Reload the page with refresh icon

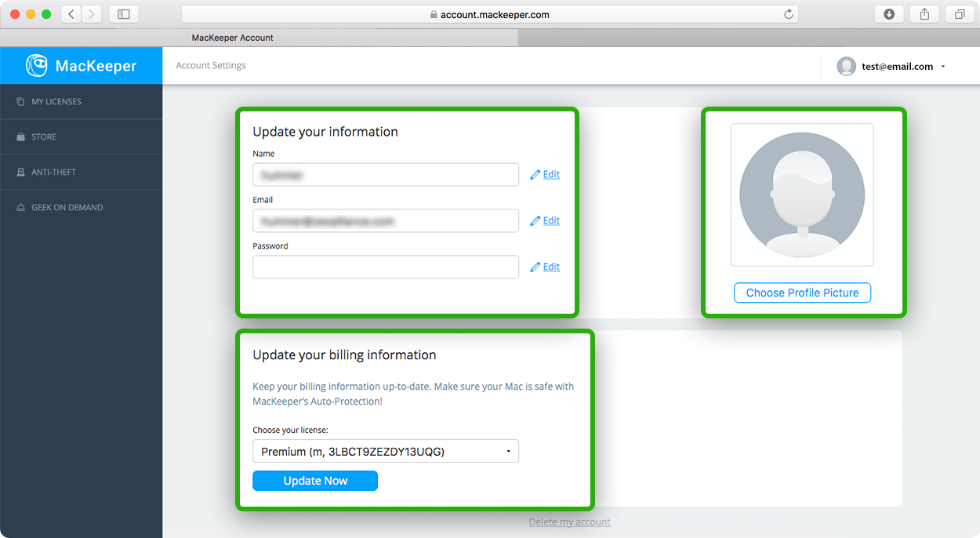point(788,14)
